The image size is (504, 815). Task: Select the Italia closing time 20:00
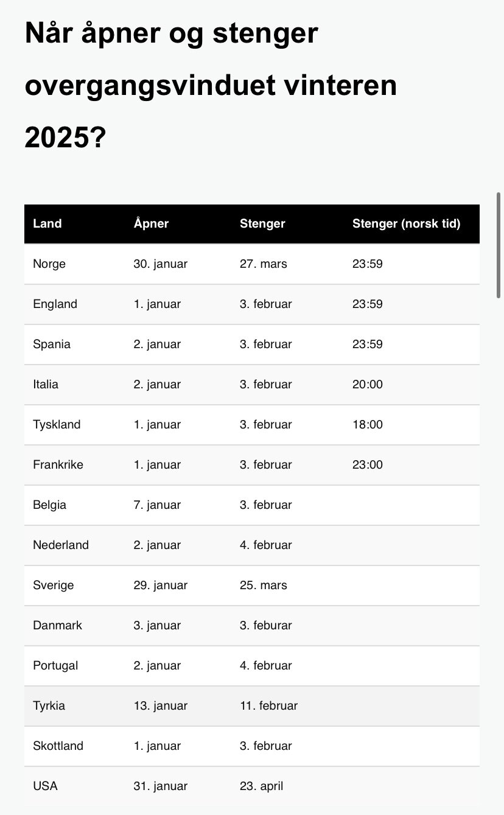[368, 384]
